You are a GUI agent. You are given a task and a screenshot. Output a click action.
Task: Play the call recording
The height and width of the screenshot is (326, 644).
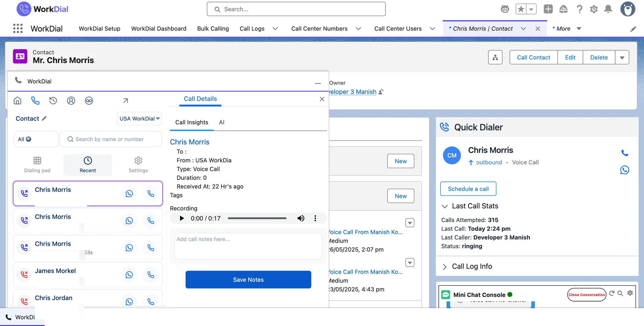point(182,218)
